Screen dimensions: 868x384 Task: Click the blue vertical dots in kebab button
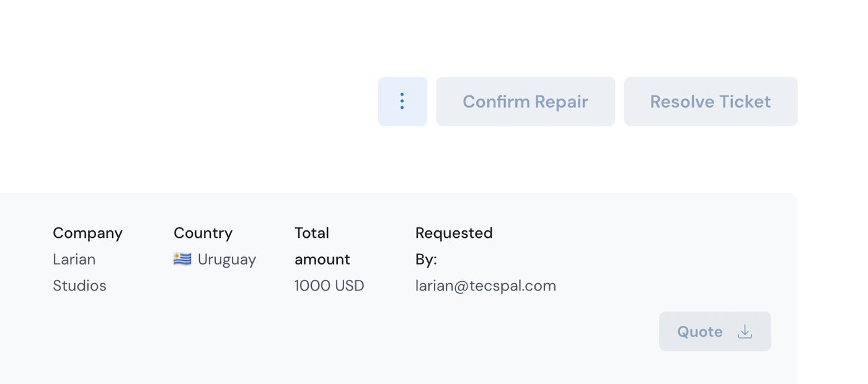tap(402, 102)
